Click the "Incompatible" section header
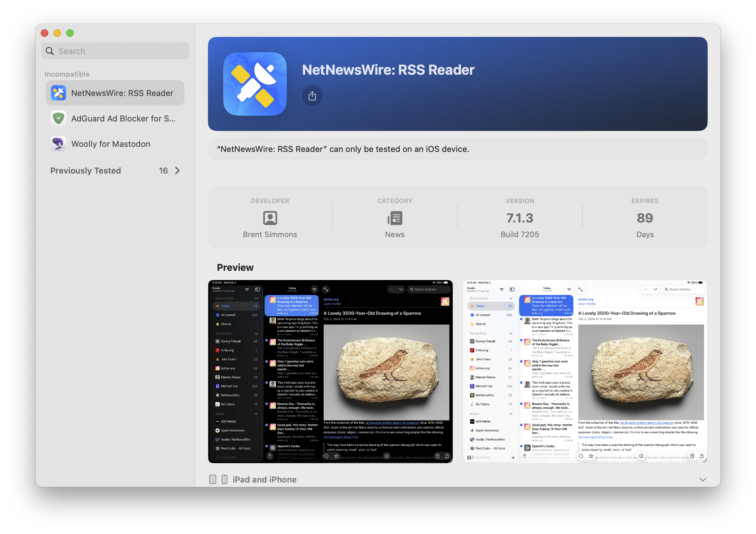 (x=67, y=74)
